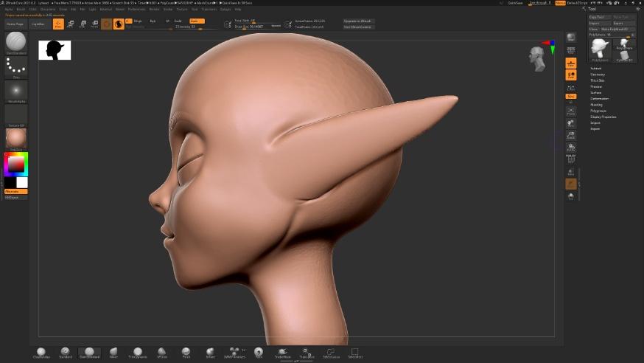Open the Brush menu
The height and width of the screenshot is (363, 644).
[21, 9]
